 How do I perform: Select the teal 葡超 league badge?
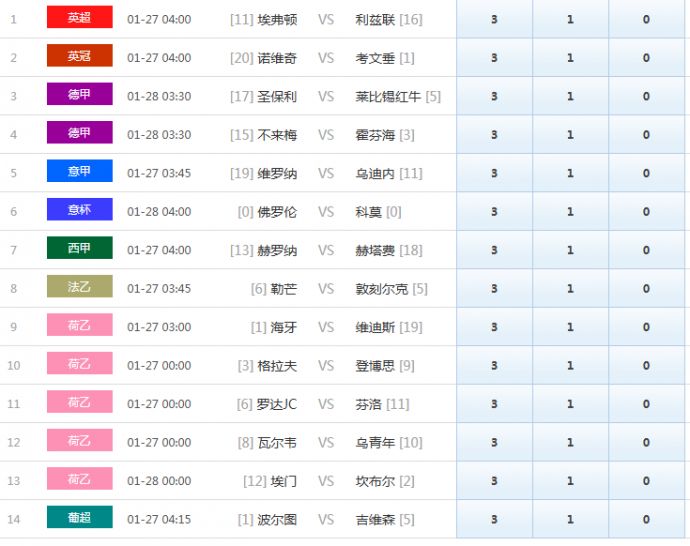point(79,518)
